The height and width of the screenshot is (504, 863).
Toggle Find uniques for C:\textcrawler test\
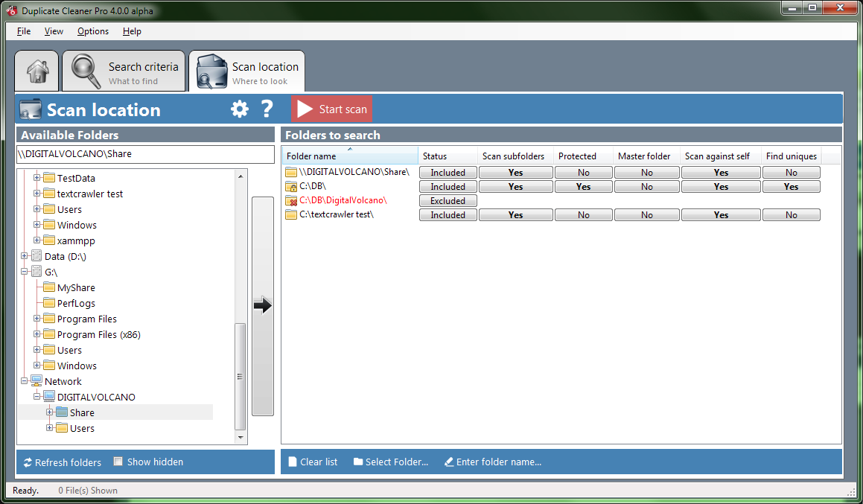pyautogui.click(x=791, y=215)
